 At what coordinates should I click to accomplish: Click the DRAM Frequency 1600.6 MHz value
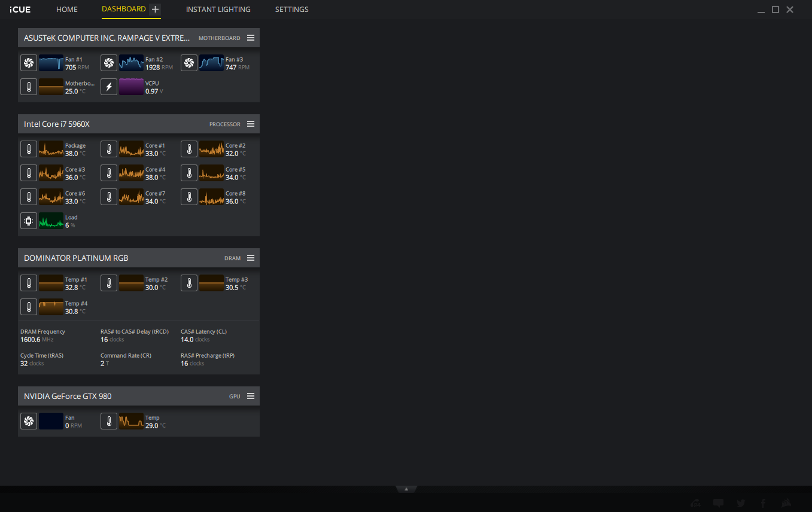coord(37,340)
